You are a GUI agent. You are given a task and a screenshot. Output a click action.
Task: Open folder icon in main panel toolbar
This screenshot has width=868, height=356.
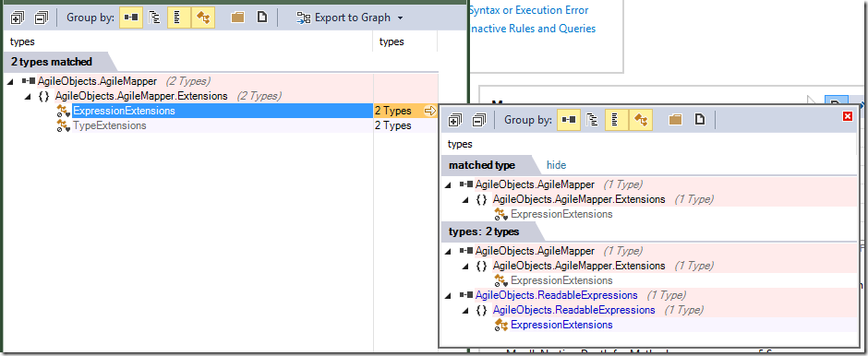click(238, 18)
